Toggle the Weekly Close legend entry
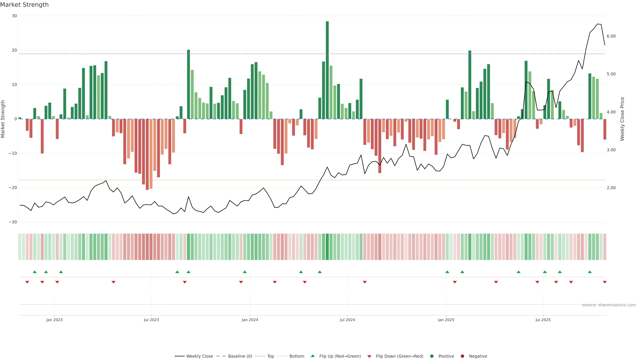 (x=199, y=356)
